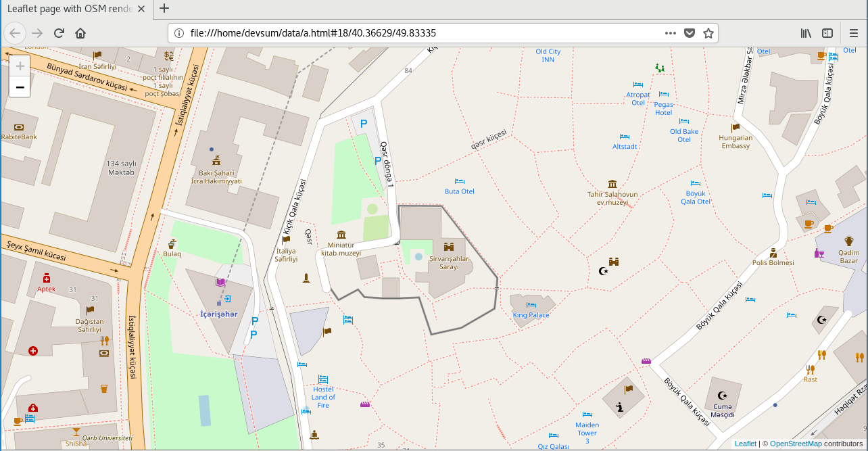Image resolution: width=868 pixels, height=451 pixels.
Task: Click the Dağıstan Səfirliyi flag icon
Action: pos(90,310)
